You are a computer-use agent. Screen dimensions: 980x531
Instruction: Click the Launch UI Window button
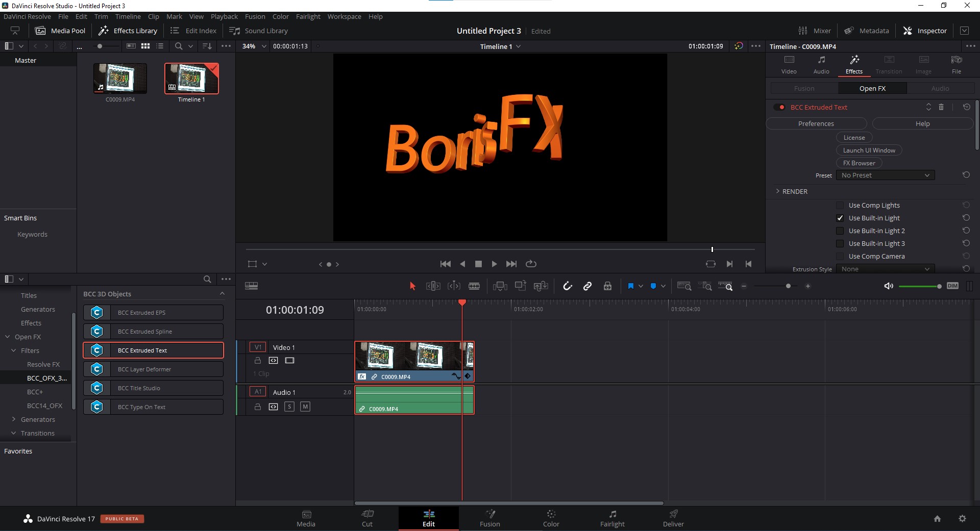point(869,150)
